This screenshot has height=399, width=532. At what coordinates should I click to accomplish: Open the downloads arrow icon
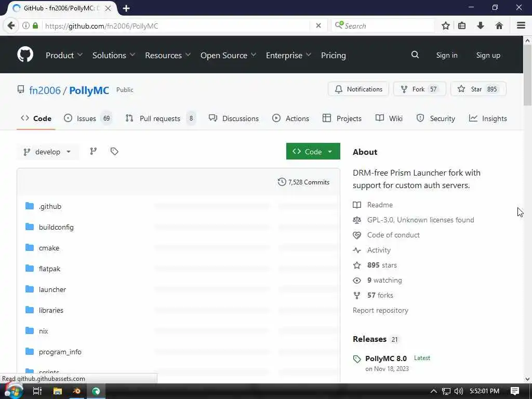click(x=481, y=26)
